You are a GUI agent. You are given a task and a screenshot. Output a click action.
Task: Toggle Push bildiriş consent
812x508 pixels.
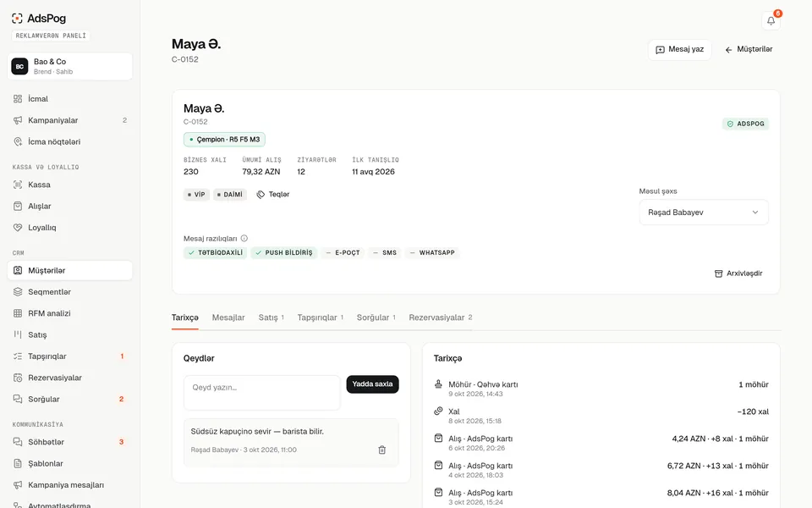click(284, 252)
